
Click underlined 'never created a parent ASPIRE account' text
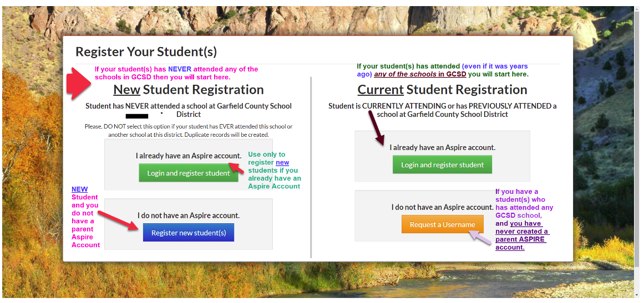click(x=522, y=235)
